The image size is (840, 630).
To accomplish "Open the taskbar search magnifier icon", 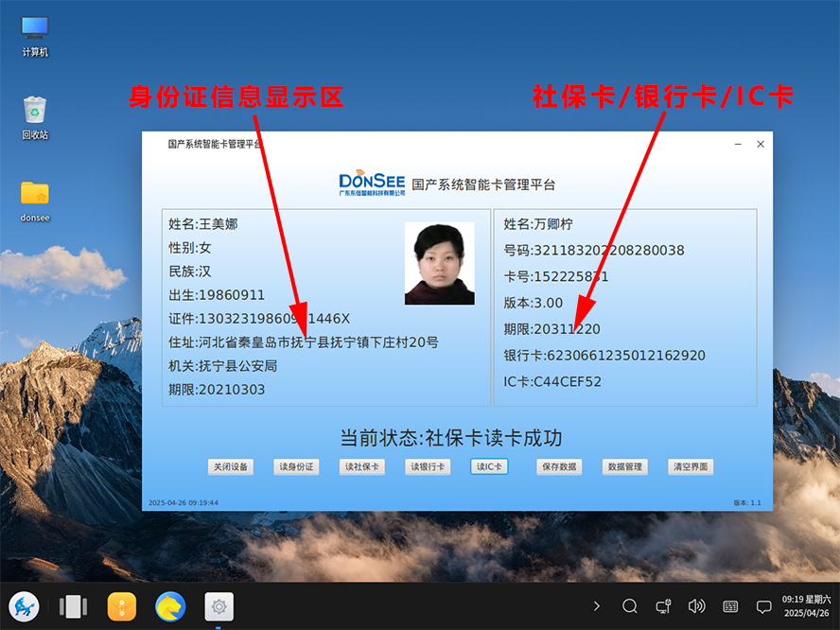I will pos(630,606).
